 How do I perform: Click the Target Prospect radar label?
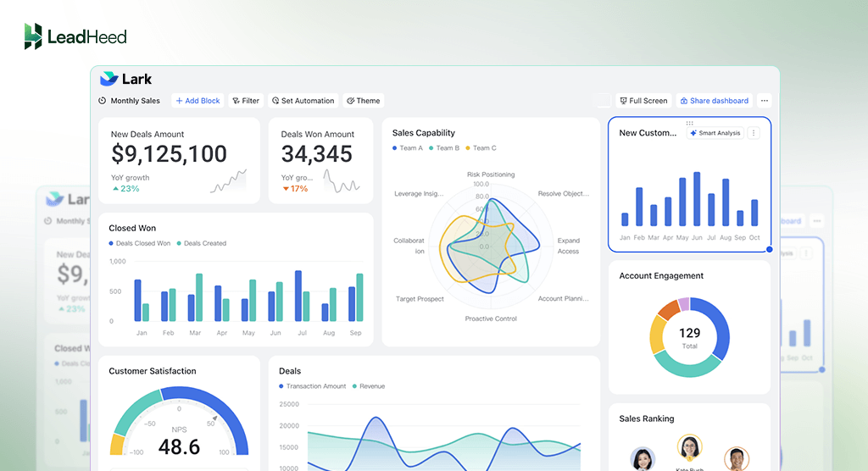point(420,299)
